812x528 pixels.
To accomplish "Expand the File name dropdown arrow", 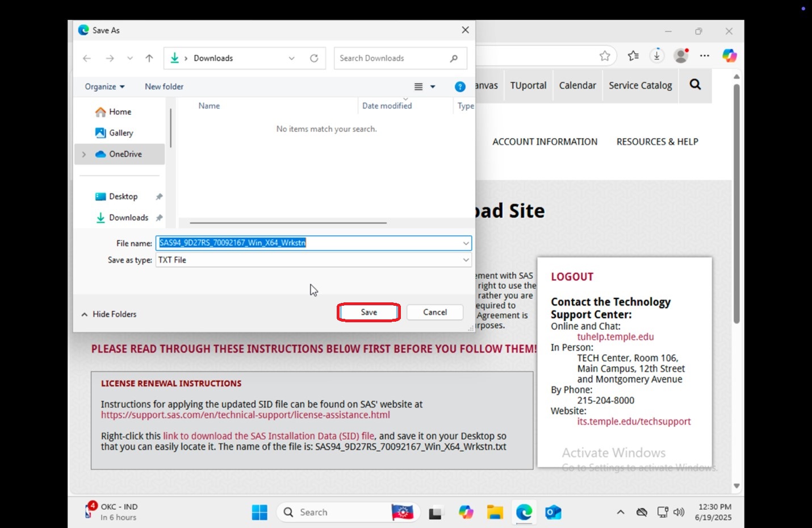I will 466,243.
